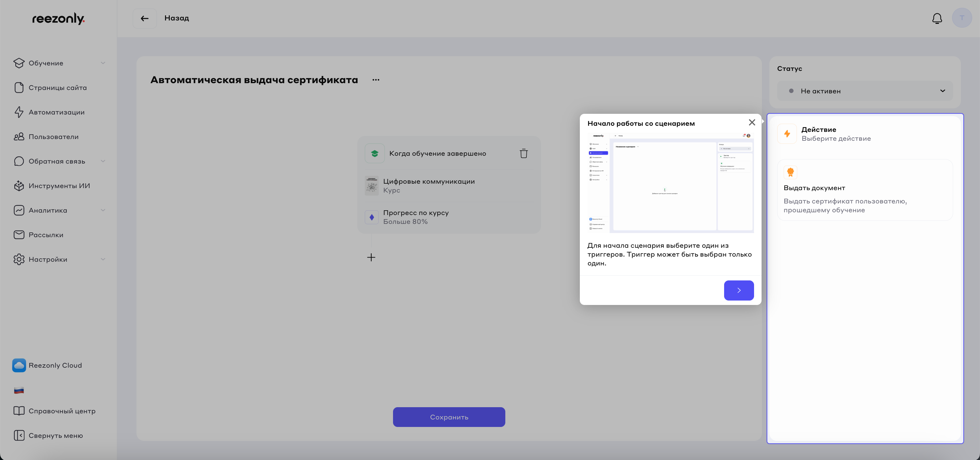980x460 pixels.
Task: Click the plus icon to add a step
Action: (371, 257)
